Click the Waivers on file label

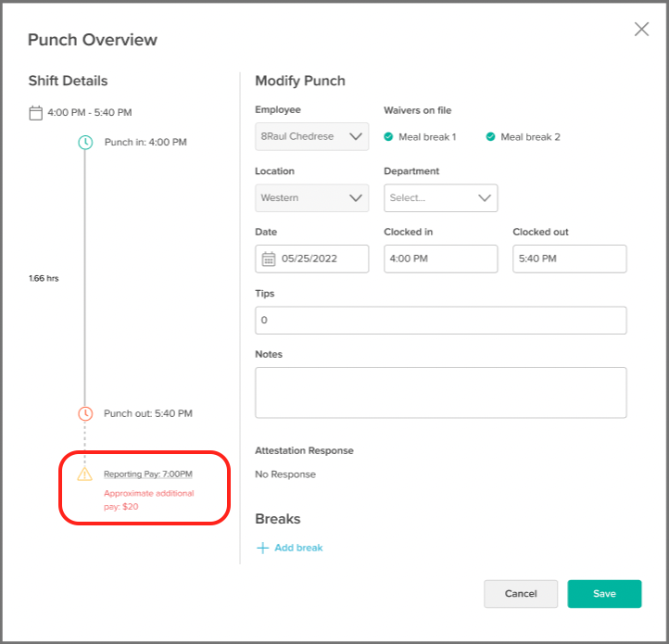click(x=418, y=110)
